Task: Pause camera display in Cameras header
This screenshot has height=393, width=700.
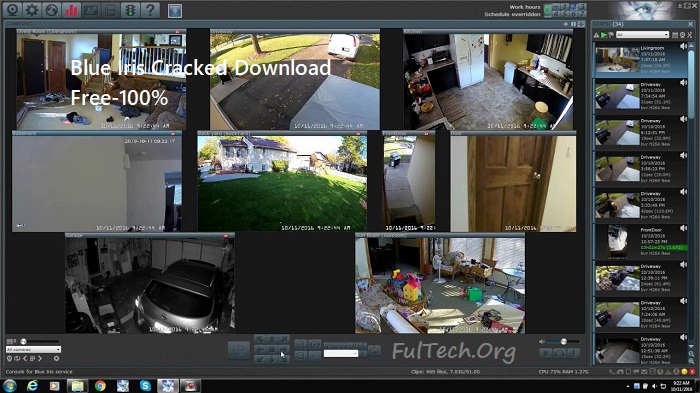Action: pos(573,24)
